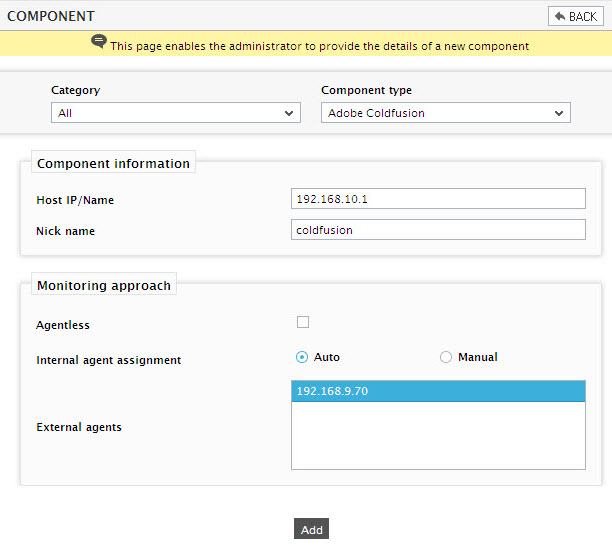This screenshot has height=548, width=612.
Task: Click the Internal agent assignment label
Action: click(109, 360)
